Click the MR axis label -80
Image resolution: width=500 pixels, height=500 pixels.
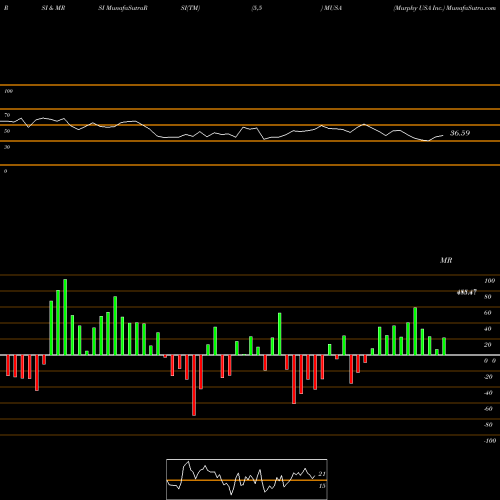(x=488, y=425)
